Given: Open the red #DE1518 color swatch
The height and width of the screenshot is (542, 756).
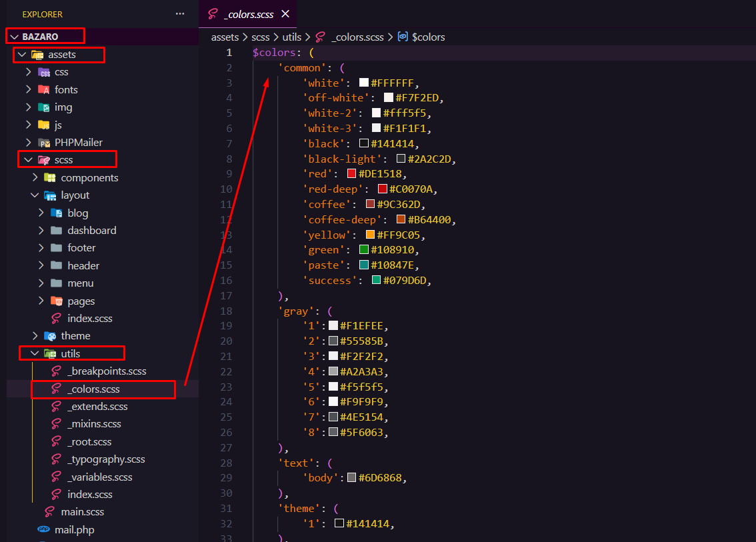Looking at the screenshot, I should pos(351,174).
